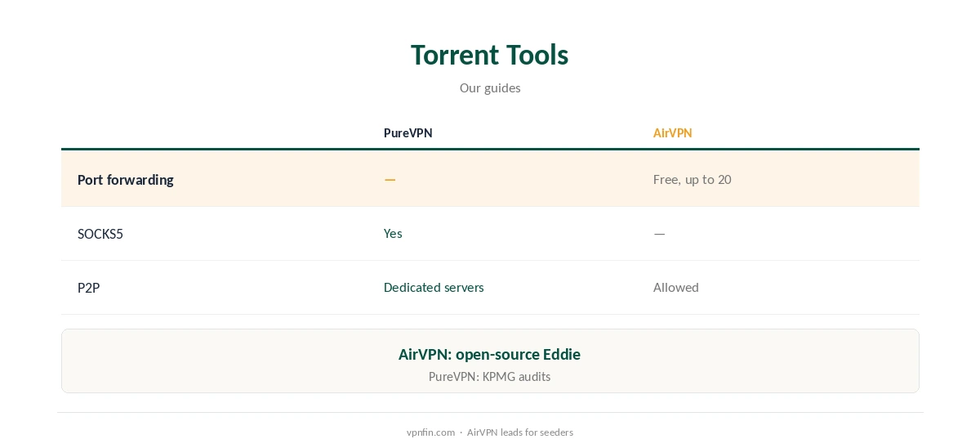Click the Port forwarding row label
Viewport: 980px width, 448px height.
pyautogui.click(x=126, y=180)
